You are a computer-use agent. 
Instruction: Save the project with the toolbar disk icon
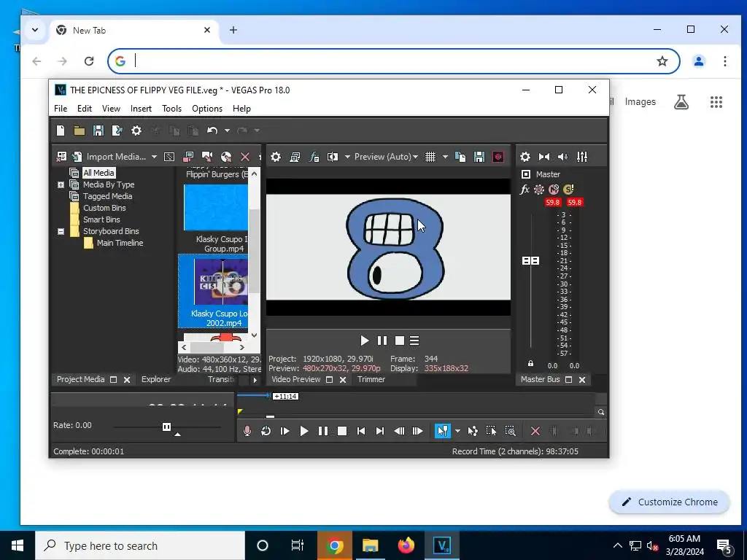[x=98, y=131]
